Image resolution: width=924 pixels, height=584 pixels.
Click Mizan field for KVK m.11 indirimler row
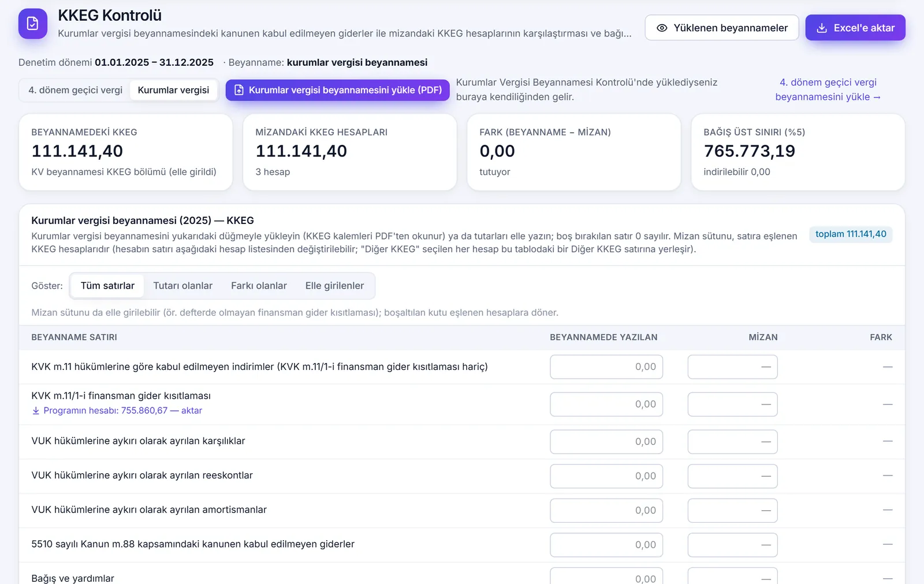pyautogui.click(x=732, y=367)
